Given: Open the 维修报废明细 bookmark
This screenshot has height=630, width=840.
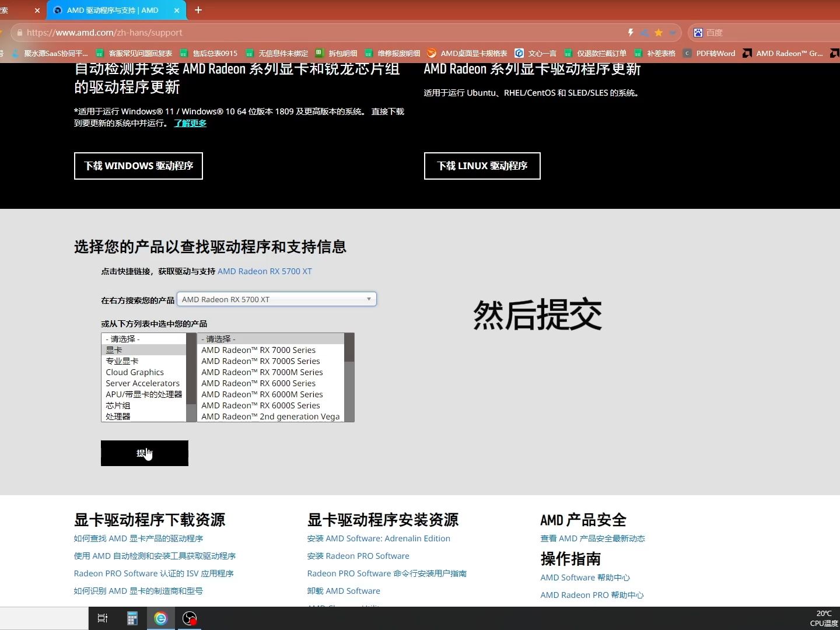Looking at the screenshot, I should click(392, 53).
